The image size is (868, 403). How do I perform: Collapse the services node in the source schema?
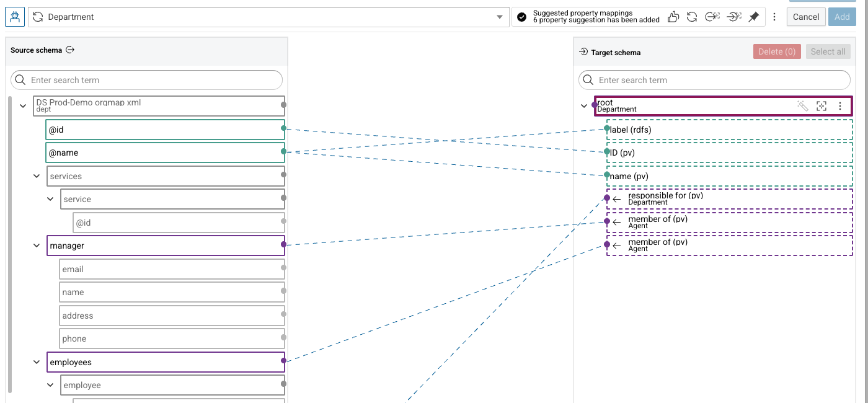pyautogui.click(x=37, y=176)
